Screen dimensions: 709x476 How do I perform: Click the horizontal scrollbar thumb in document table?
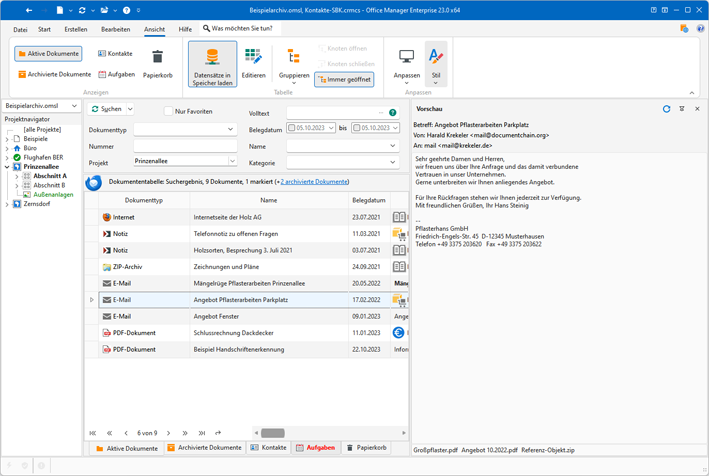pos(273,433)
